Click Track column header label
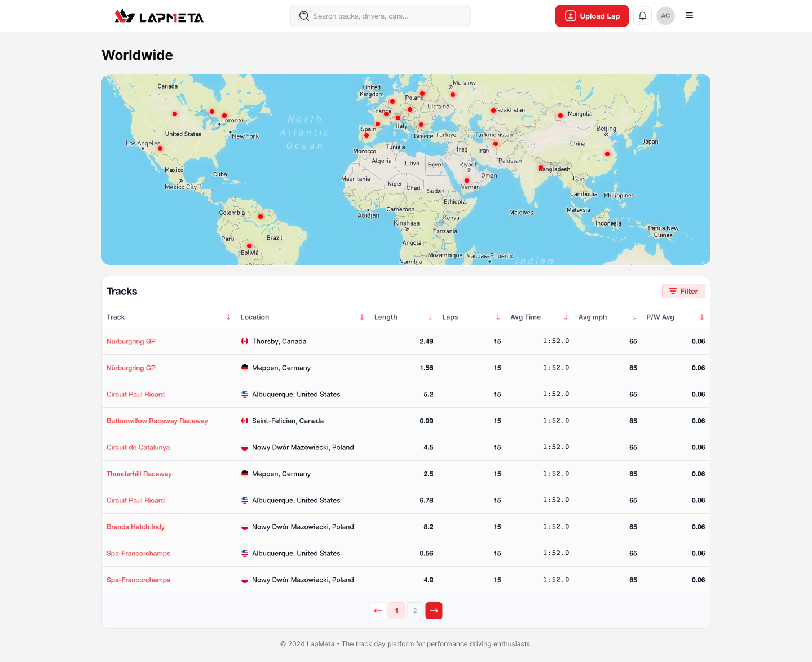 click(x=116, y=317)
